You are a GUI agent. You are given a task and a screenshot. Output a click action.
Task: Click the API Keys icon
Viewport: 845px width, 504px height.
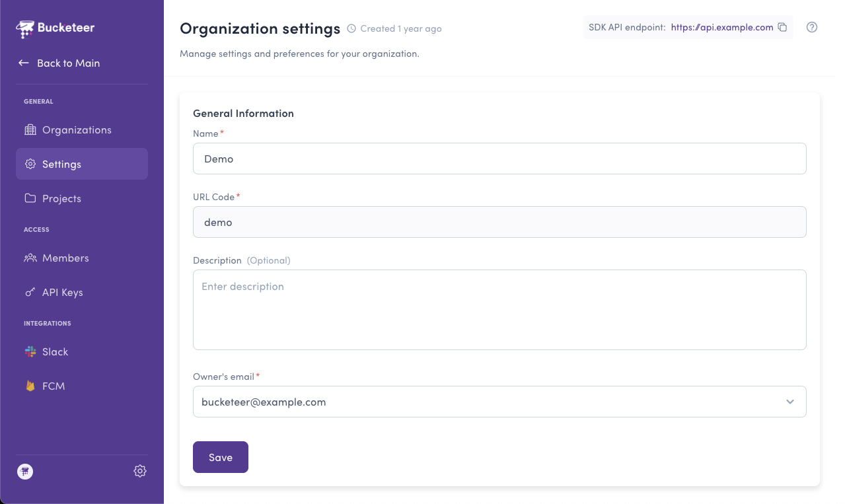[x=30, y=292]
